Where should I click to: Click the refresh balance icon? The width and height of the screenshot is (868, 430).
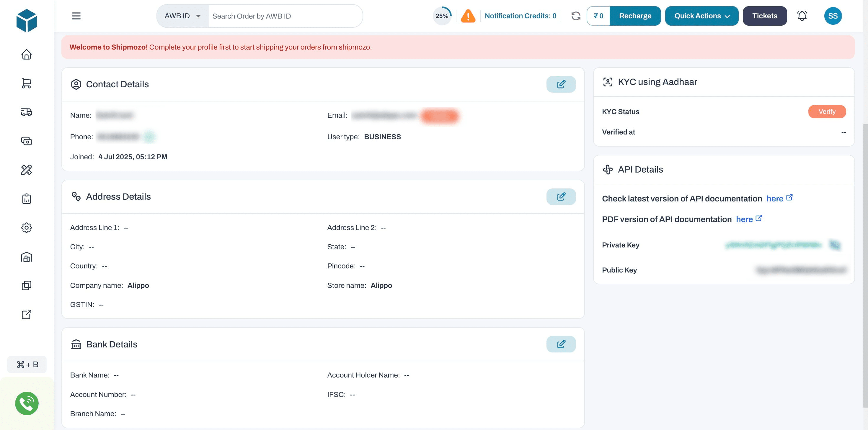pyautogui.click(x=576, y=16)
